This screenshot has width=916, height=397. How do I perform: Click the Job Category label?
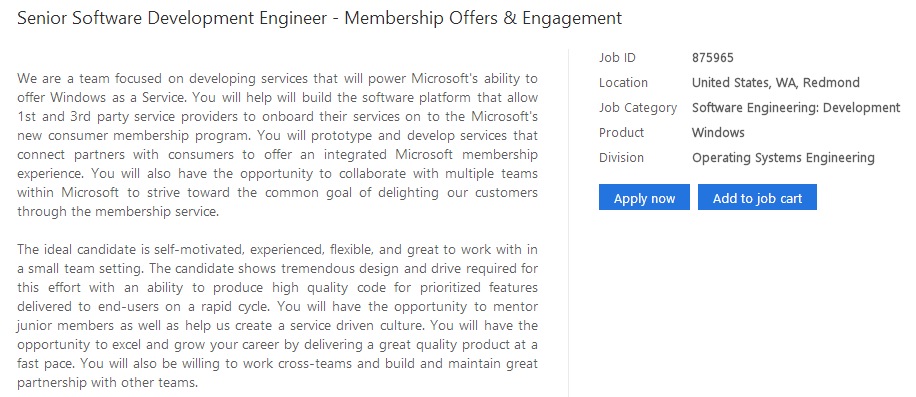pos(637,108)
